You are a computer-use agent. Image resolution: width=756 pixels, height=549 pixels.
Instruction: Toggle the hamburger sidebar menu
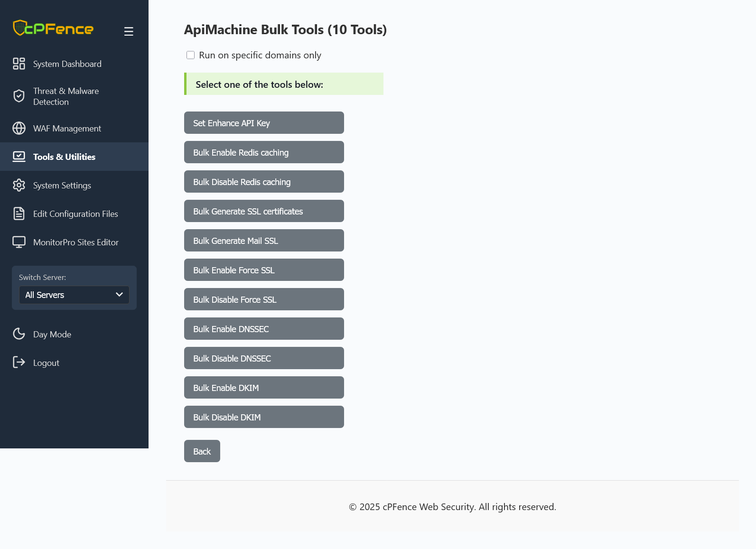129,31
